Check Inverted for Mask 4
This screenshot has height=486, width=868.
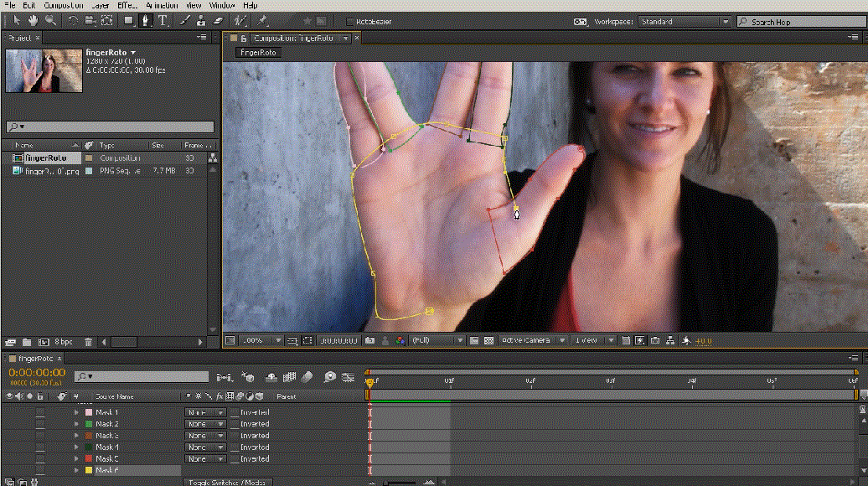tap(235, 447)
